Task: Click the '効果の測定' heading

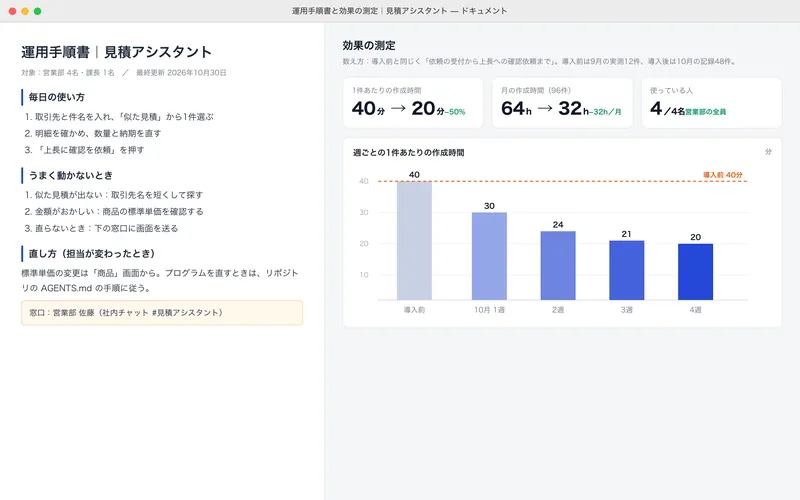Action: coord(369,45)
